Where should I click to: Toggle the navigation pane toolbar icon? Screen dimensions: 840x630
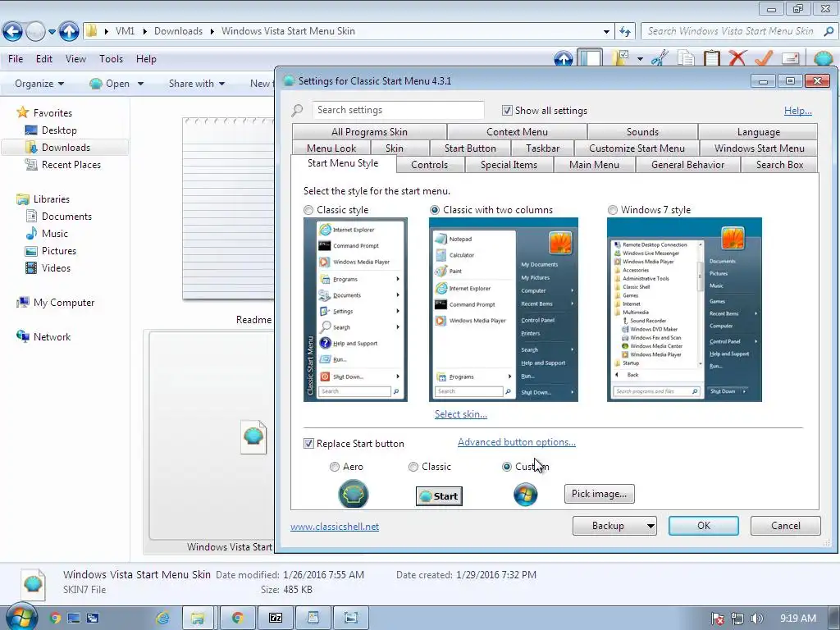pyautogui.click(x=590, y=58)
